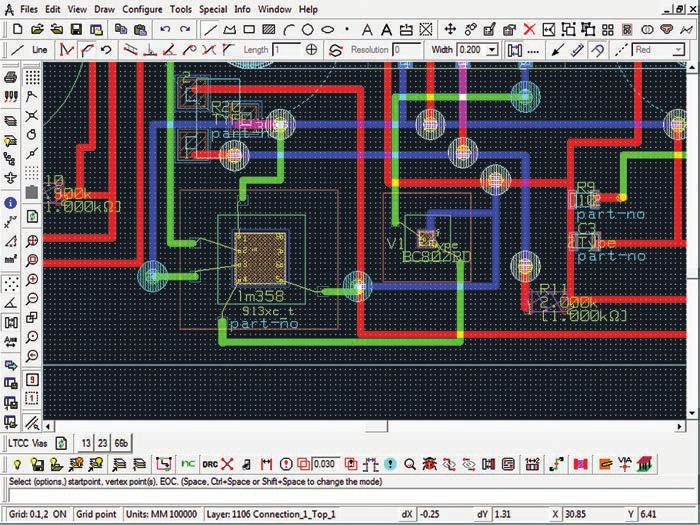Viewport: 700px width, 525px height.
Task: Click the 0.030 value field in bottom toolbar
Action: (x=326, y=464)
